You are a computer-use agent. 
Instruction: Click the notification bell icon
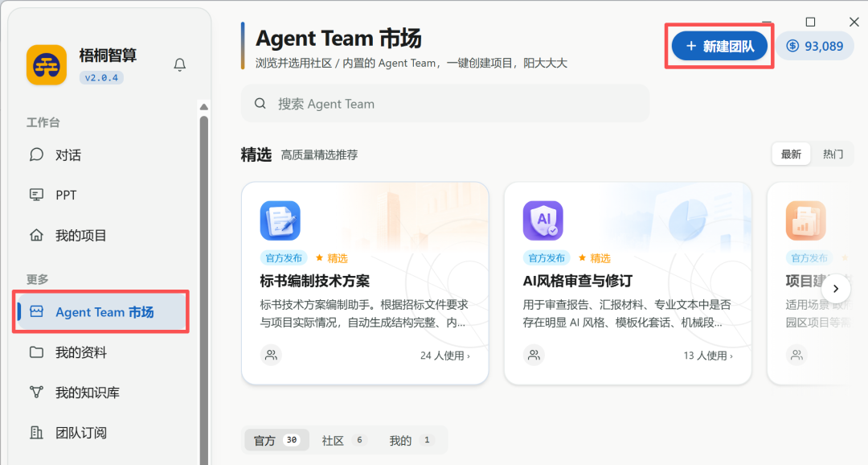[179, 65]
